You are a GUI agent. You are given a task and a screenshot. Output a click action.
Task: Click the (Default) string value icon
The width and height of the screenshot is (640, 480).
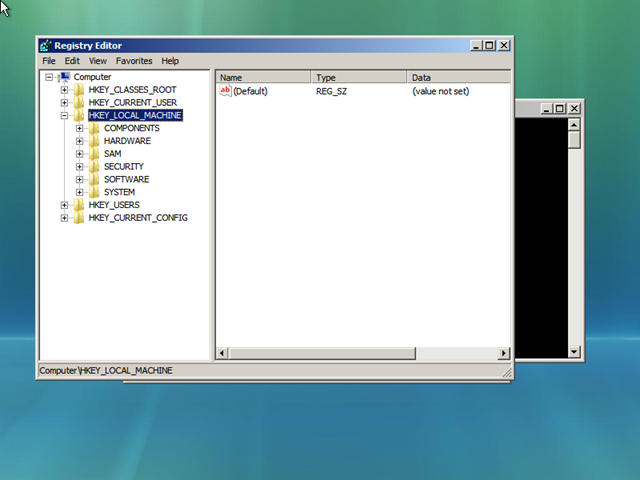tap(225, 91)
